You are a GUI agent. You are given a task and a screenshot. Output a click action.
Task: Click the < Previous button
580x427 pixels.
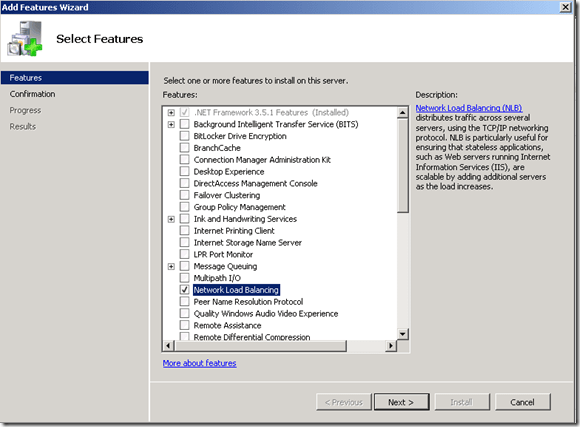(x=344, y=402)
